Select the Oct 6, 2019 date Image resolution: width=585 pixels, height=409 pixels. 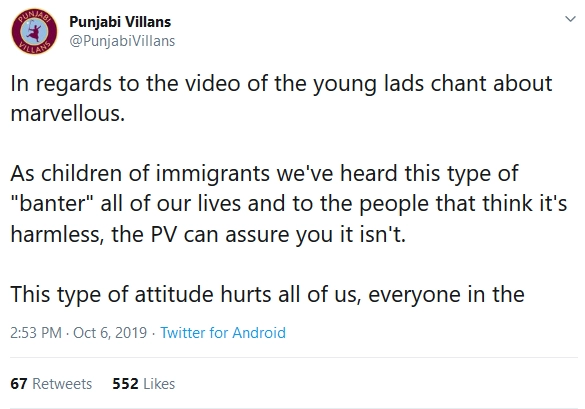click(x=110, y=332)
